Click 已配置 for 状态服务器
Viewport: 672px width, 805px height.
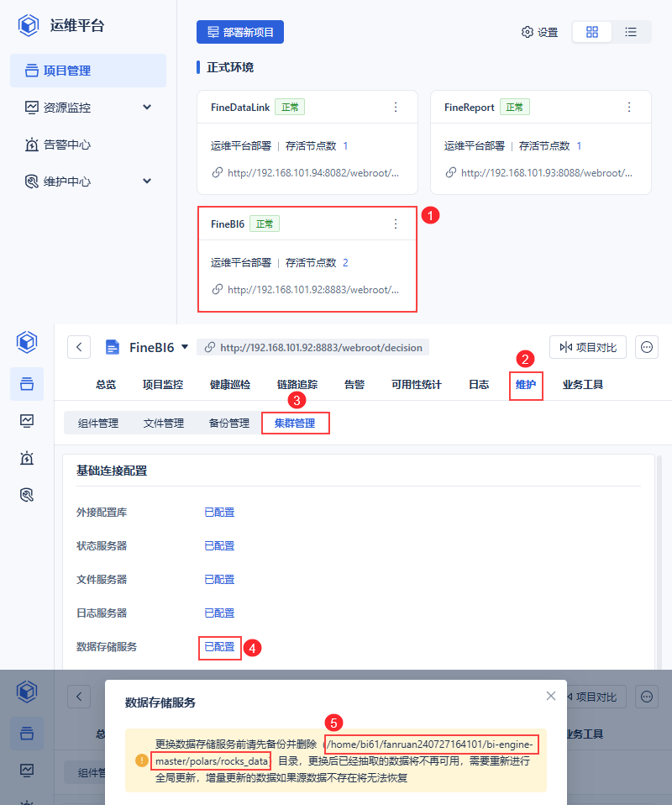click(x=219, y=545)
